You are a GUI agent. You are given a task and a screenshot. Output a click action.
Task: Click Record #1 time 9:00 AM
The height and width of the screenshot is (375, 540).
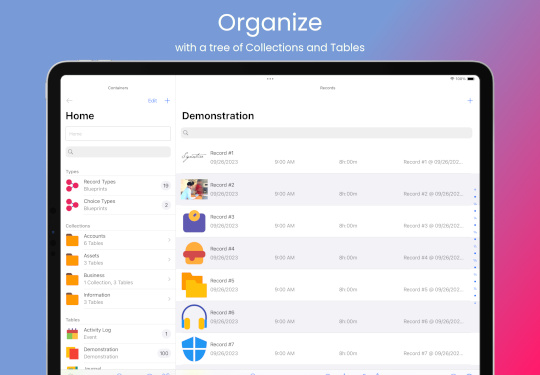pyautogui.click(x=284, y=162)
